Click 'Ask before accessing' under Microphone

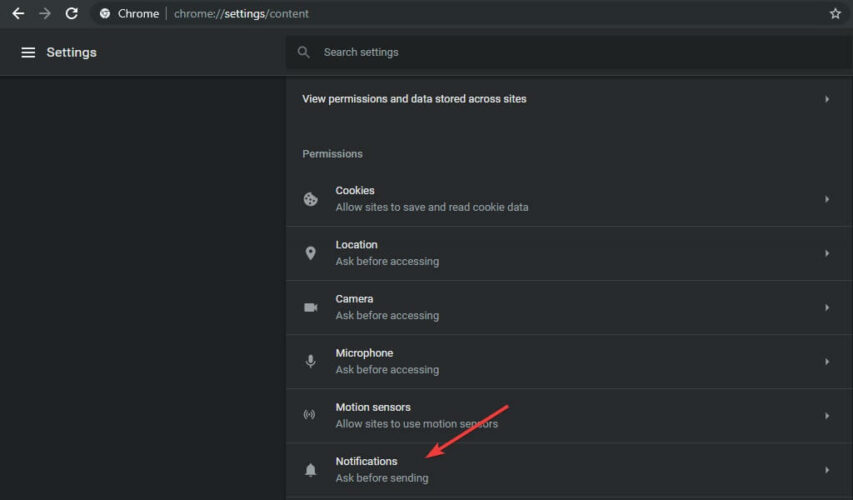(387, 370)
